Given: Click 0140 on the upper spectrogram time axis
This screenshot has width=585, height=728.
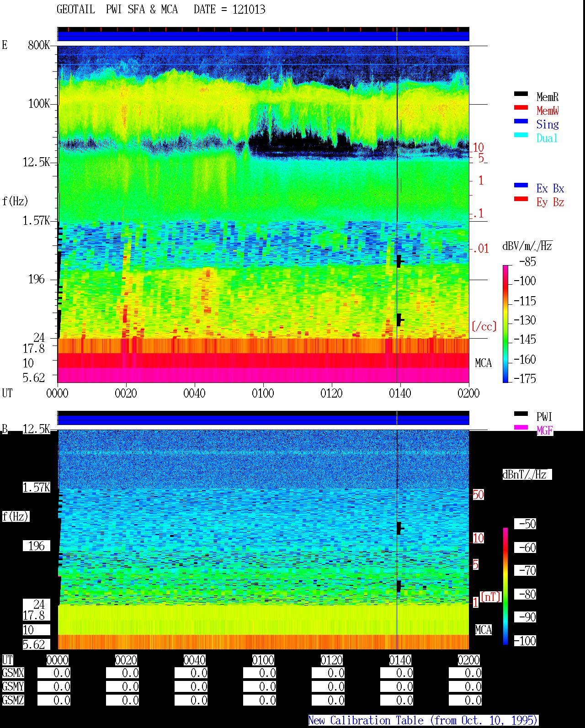Looking at the screenshot, I should pos(400,393).
